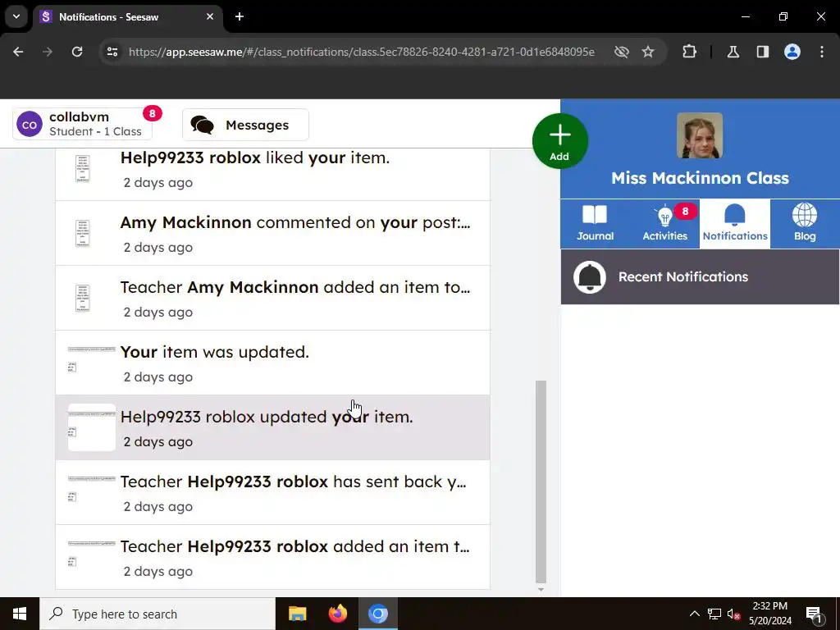Reload the page
840x630 pixels.
(x=77, y=52)
